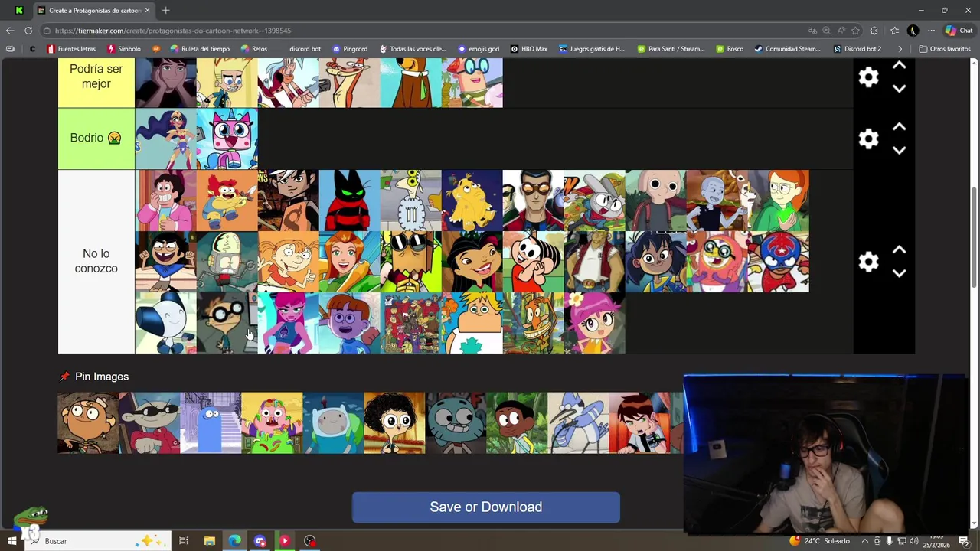
Task: Select black cat with red cape thumbnail
Action: 350,201
